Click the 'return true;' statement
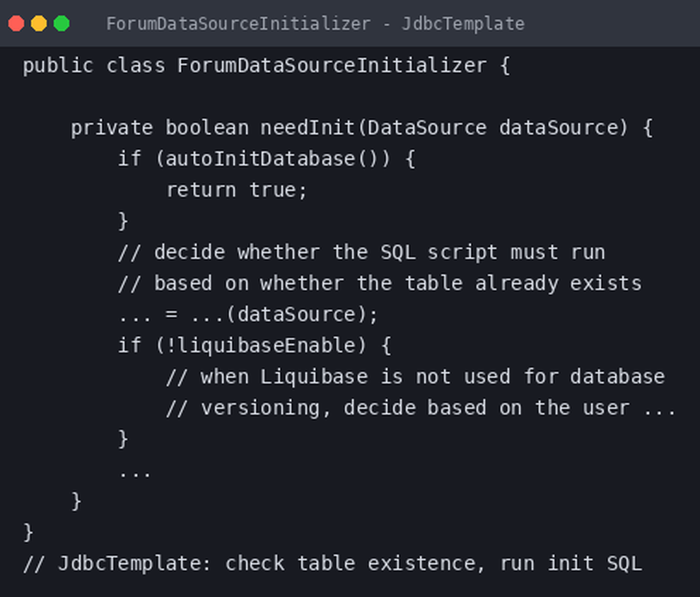 (237, 190)
